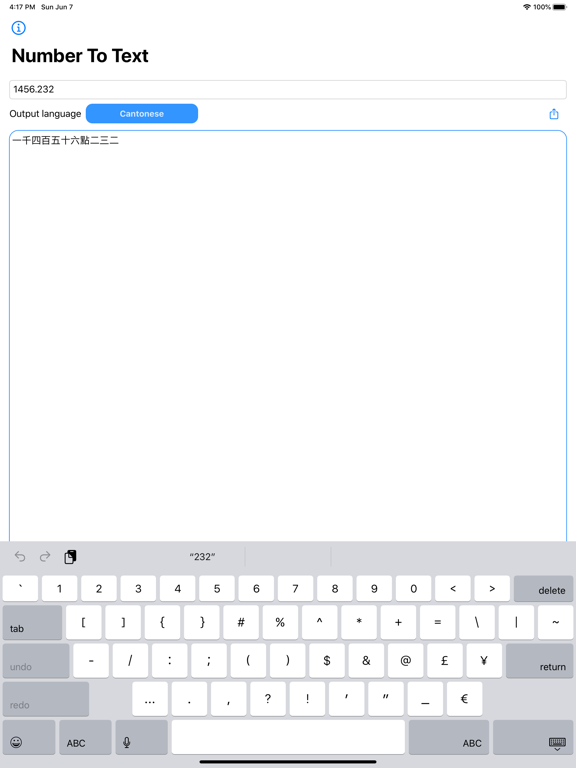Switch to letters with left ABC key
Image resolution: width=576 pixels, height=768 pixels.
pos(85,737)
